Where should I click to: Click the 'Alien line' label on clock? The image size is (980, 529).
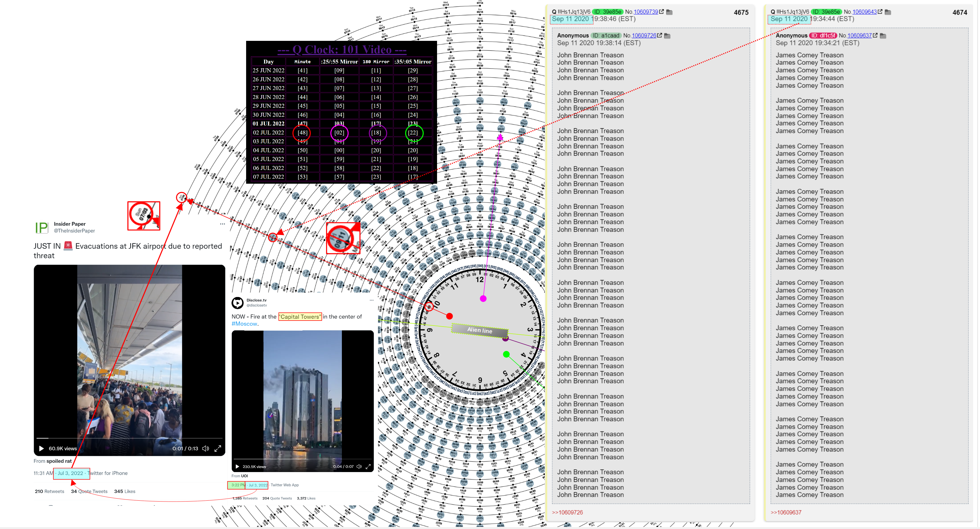pos(480,330)
